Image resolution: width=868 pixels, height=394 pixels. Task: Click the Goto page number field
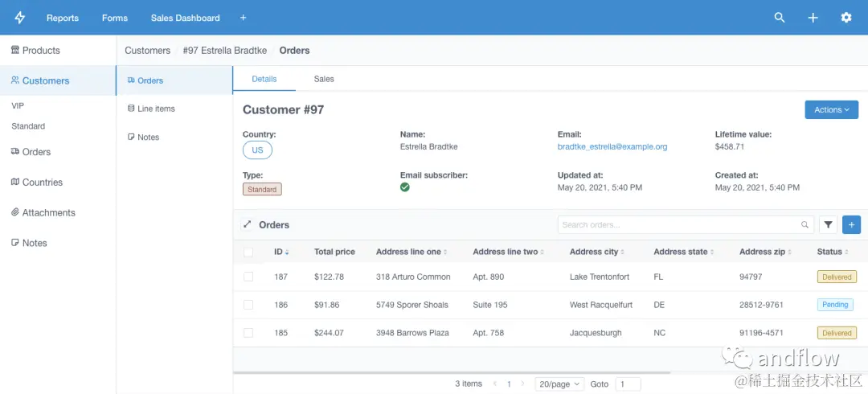(628, 384)
